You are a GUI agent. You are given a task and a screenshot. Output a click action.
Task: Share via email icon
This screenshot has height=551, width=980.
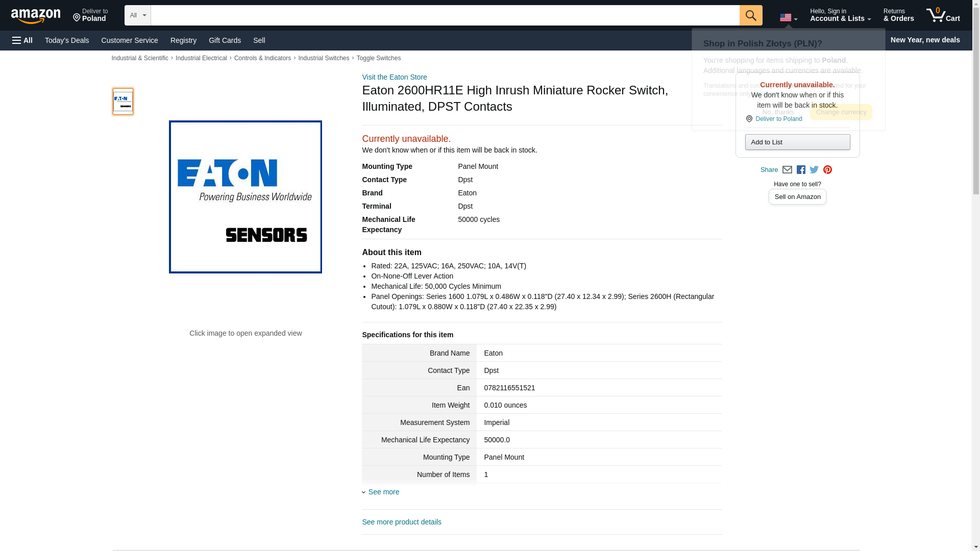coord(787,170)
